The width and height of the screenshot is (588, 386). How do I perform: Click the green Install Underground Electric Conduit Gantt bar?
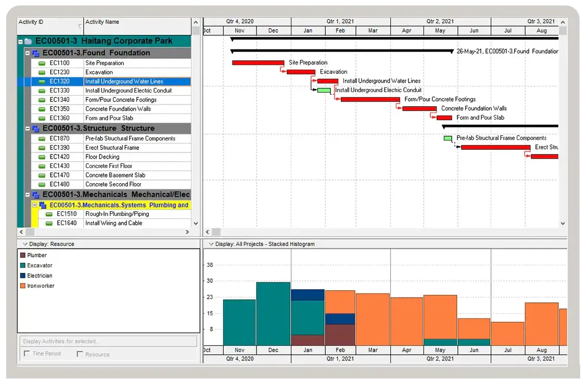click(x=324, y=91)
